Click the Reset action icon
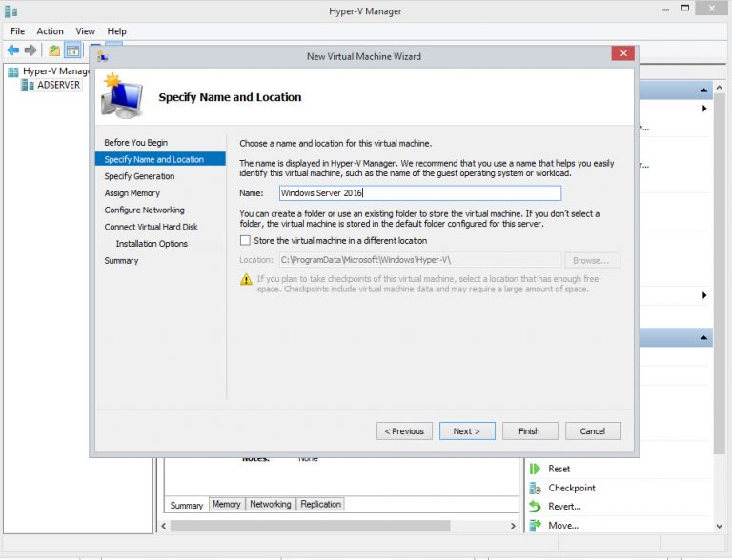The height and width of the screenshot is (560, 732). point(535,469)
